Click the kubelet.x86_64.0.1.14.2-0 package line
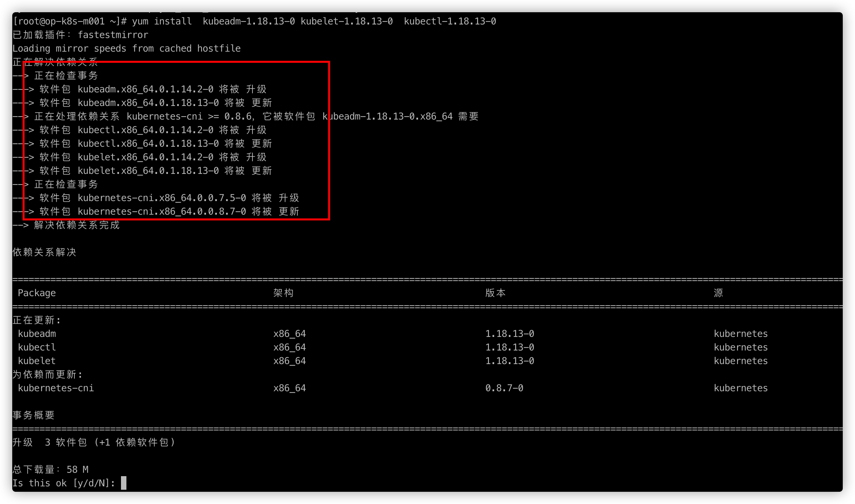Image resolution: width=855 pixels, height=504 pixels. click(x=139, y=157)
